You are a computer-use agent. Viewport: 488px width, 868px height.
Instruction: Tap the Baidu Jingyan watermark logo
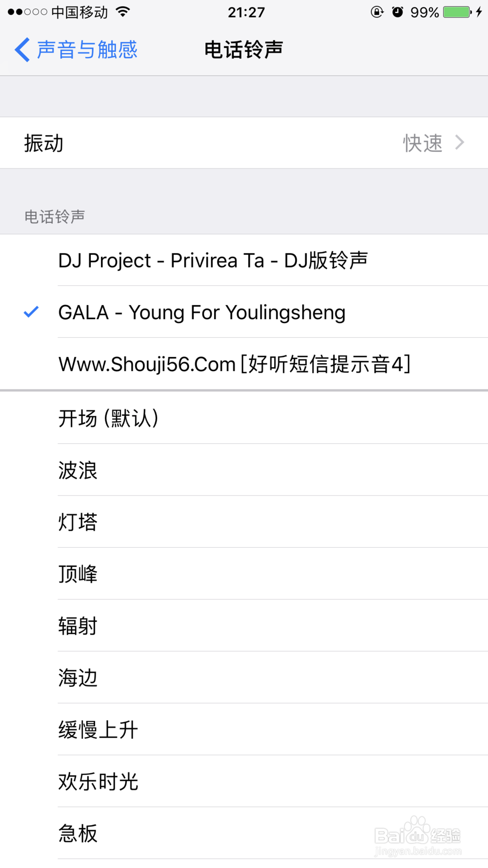[x=418, y=836]
